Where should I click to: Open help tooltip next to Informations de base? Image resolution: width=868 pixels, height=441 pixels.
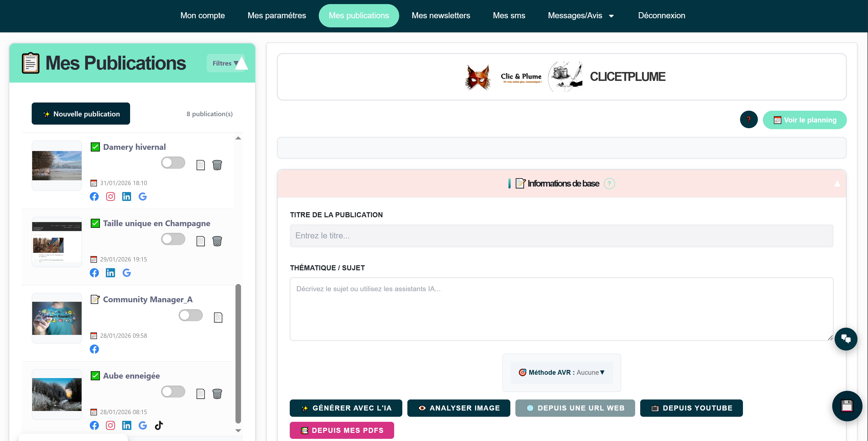point(609,184)
